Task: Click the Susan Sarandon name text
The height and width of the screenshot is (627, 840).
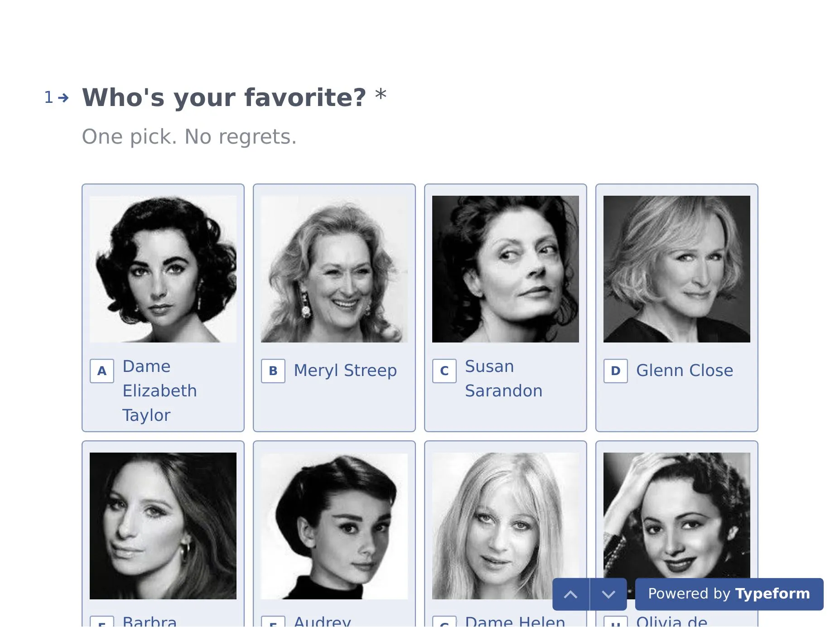Action: [503, 379]
